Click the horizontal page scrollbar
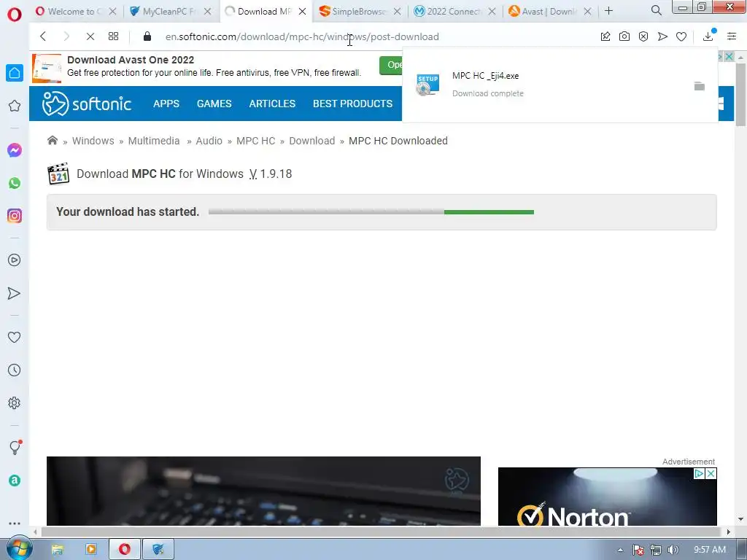 click(382, 532)
